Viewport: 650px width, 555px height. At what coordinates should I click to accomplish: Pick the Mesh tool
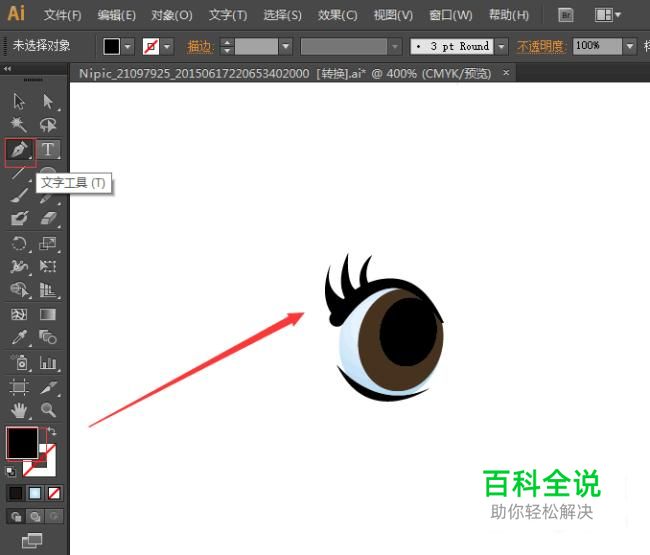pos(19,315)
